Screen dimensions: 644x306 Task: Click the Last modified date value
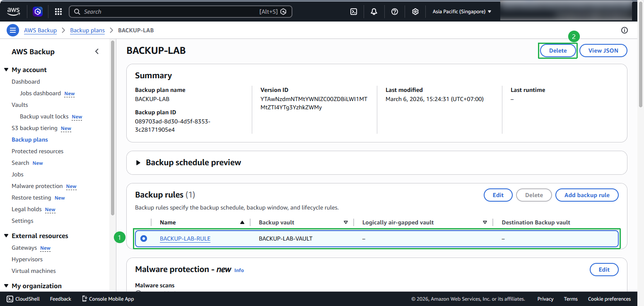[434, 99]
